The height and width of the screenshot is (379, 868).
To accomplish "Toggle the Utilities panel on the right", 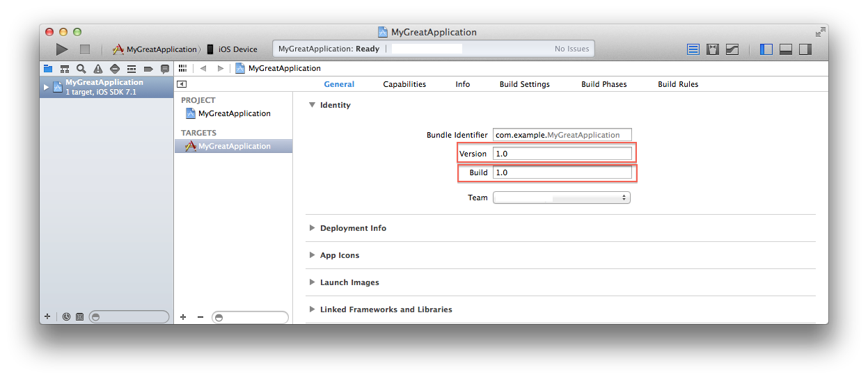I will (805, 49).
